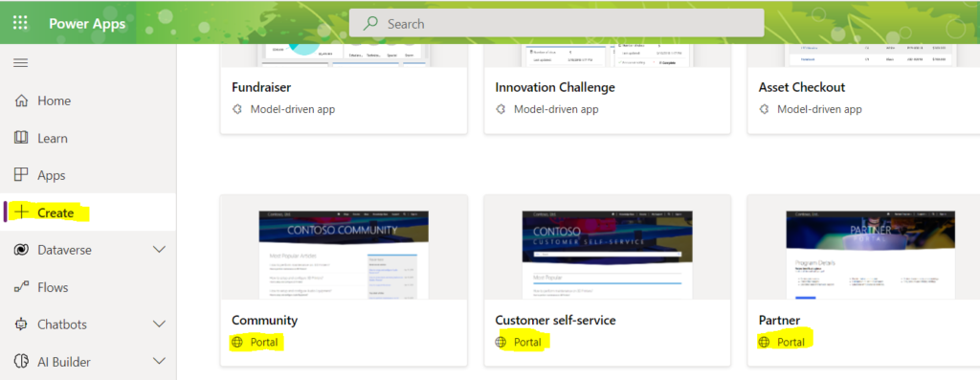Collapse the left navigation hamburger menu
980x380 pixels.
pyautogui.click(x=21, y=62)
